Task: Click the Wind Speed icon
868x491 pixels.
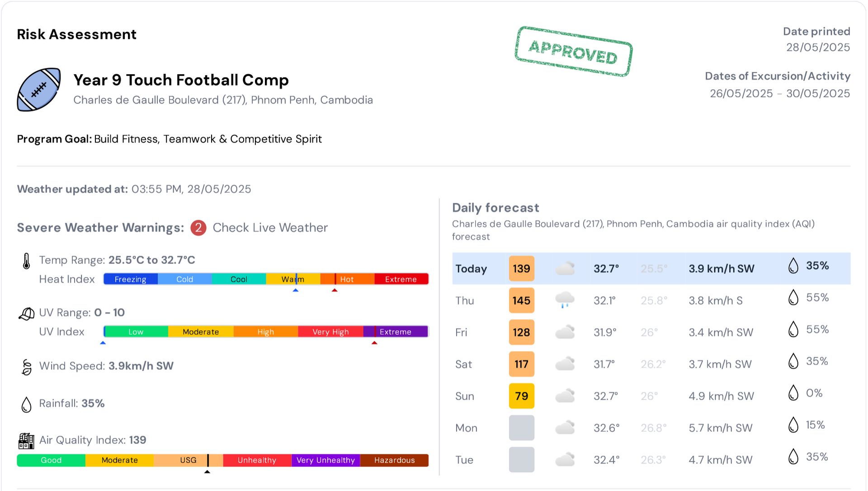Action: [x=27, y=367]
